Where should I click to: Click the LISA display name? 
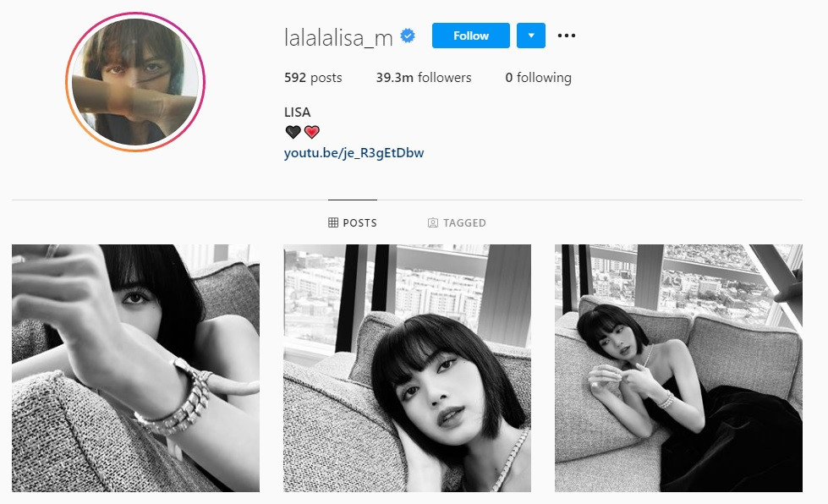298,112
